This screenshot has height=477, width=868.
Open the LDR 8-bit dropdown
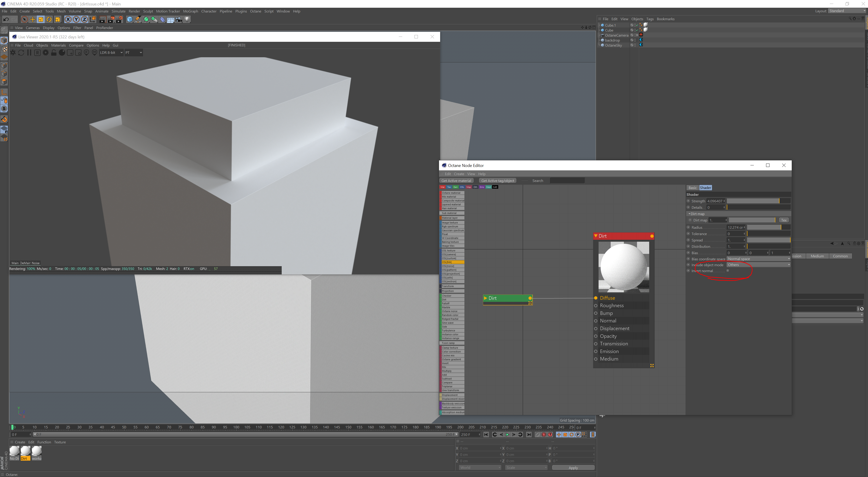coord(111,53)
